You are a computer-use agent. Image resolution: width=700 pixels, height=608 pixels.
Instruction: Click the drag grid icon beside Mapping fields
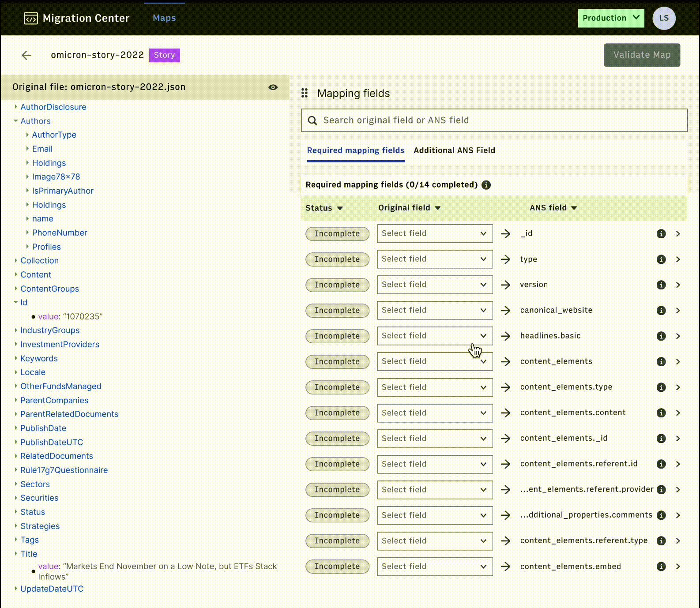click(305, 93)
